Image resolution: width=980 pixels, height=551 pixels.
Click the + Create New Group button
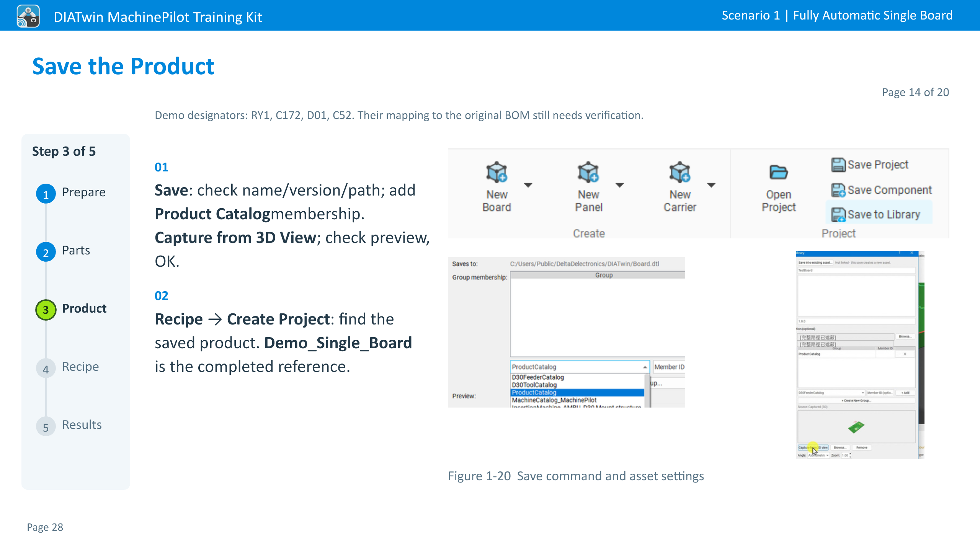[856, 401]
